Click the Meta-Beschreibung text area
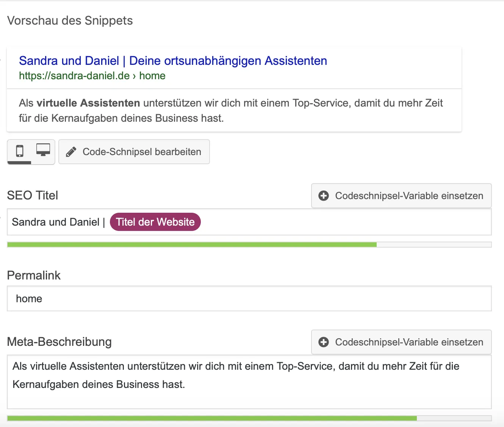 coord(249,382)
